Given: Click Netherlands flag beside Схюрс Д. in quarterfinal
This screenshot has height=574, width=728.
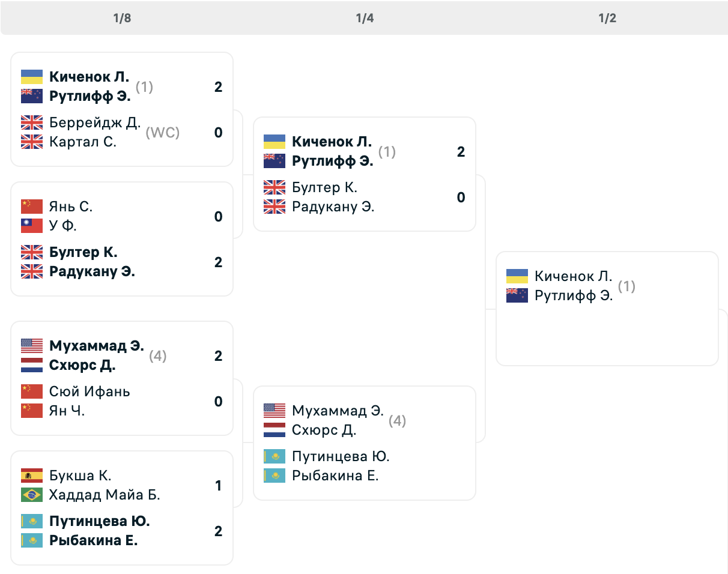Looking at the screenshot, I should click(275, 430).
